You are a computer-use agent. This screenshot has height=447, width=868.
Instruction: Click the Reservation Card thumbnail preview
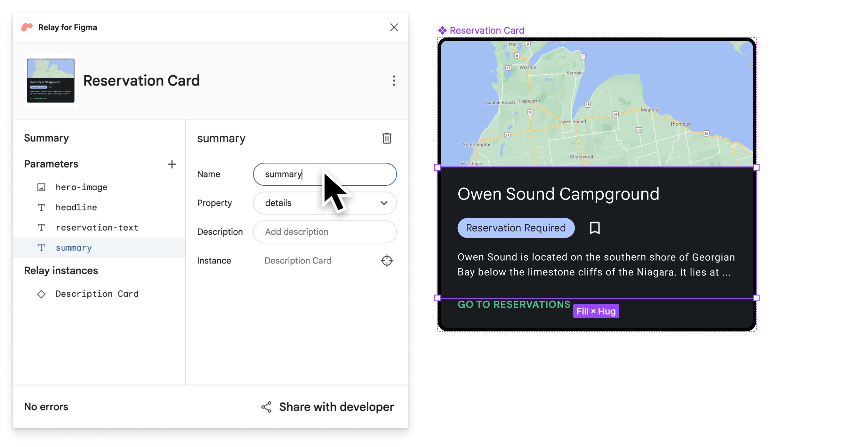pos(50,80)
